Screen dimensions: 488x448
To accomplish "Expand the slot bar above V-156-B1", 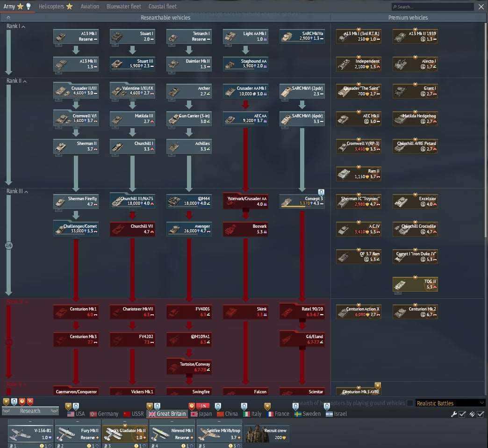I will [30, 421].
